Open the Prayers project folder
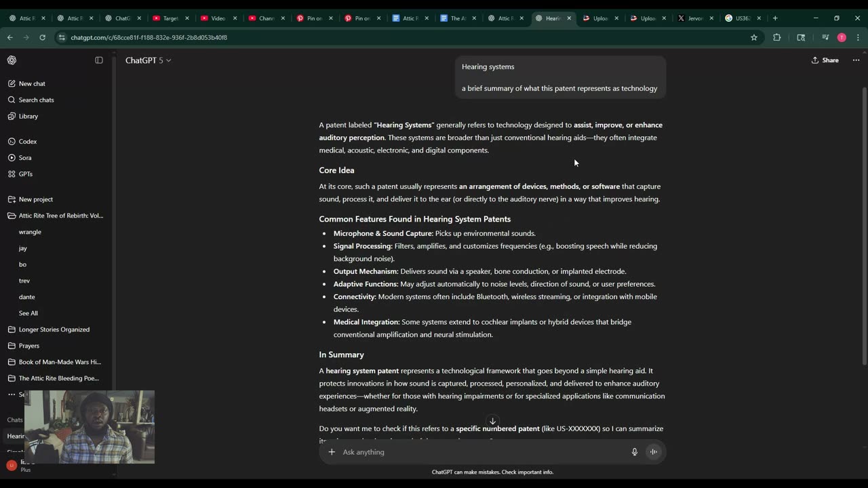The image size is (868, 488). point(29,346)
